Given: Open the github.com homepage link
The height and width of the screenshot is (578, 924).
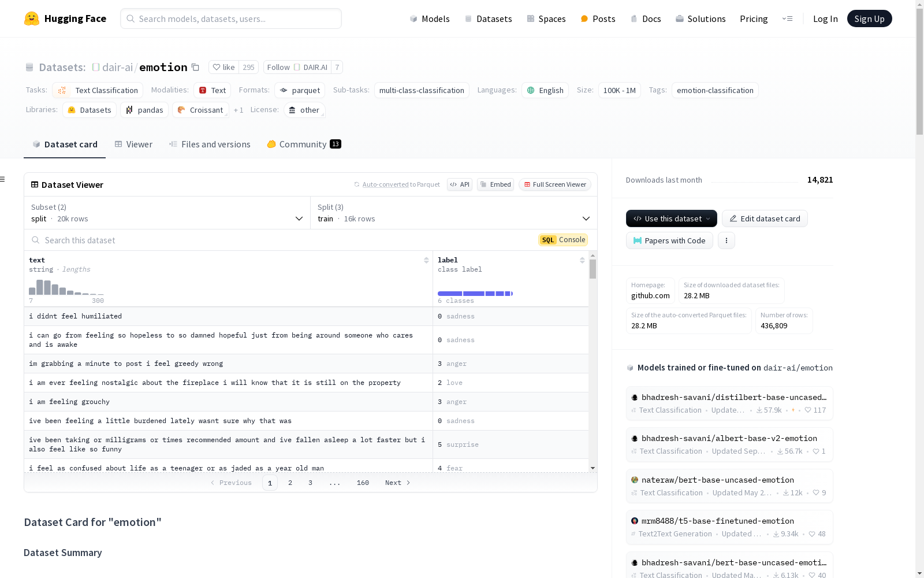Looking at the screenshot, I should [650, 295].
